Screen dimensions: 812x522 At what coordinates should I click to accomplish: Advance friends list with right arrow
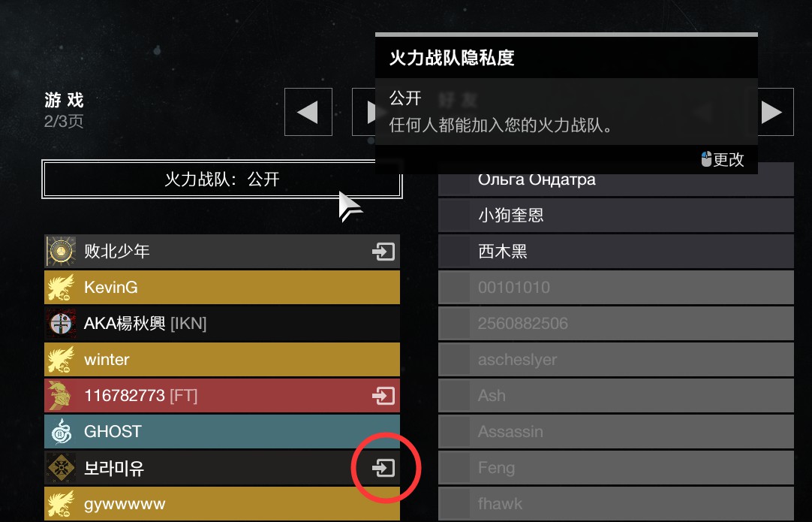coord(775,112)
